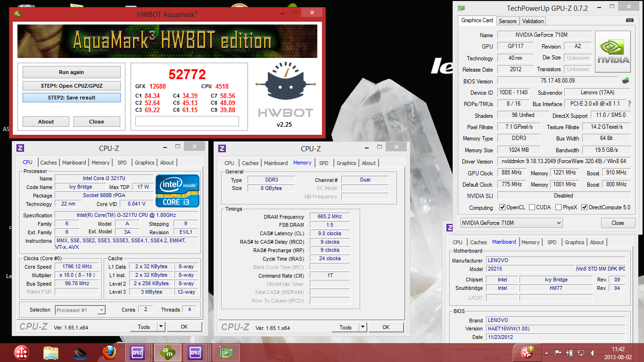Open the Action Center flag icon
Image resolution: width=644 pixels, height=362 pixels.
tap(558, 353)
